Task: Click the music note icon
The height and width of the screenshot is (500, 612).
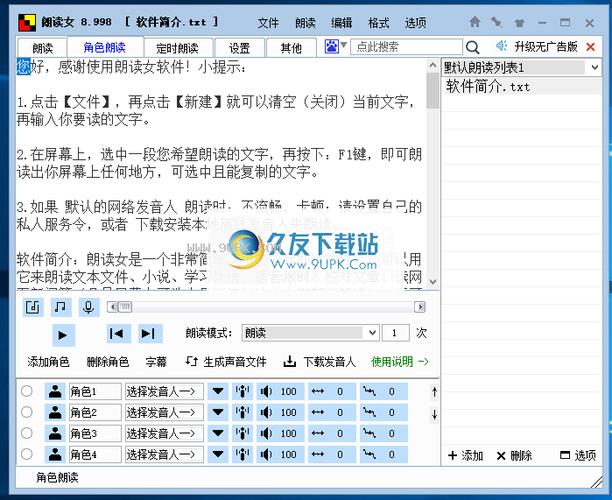Action: (x=61, y=307)
